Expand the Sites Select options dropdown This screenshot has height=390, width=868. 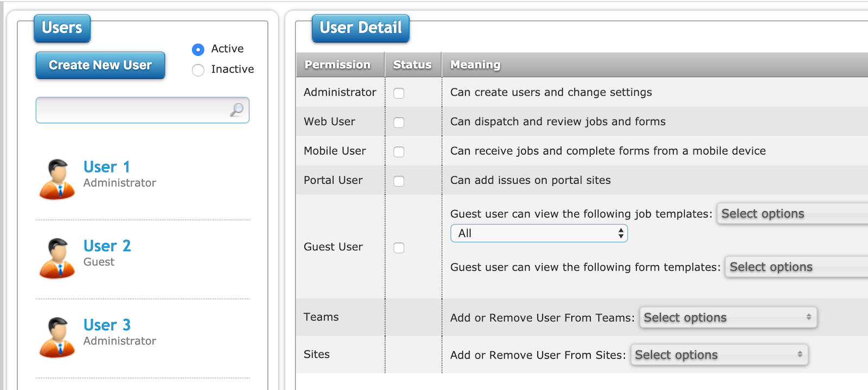719,355
